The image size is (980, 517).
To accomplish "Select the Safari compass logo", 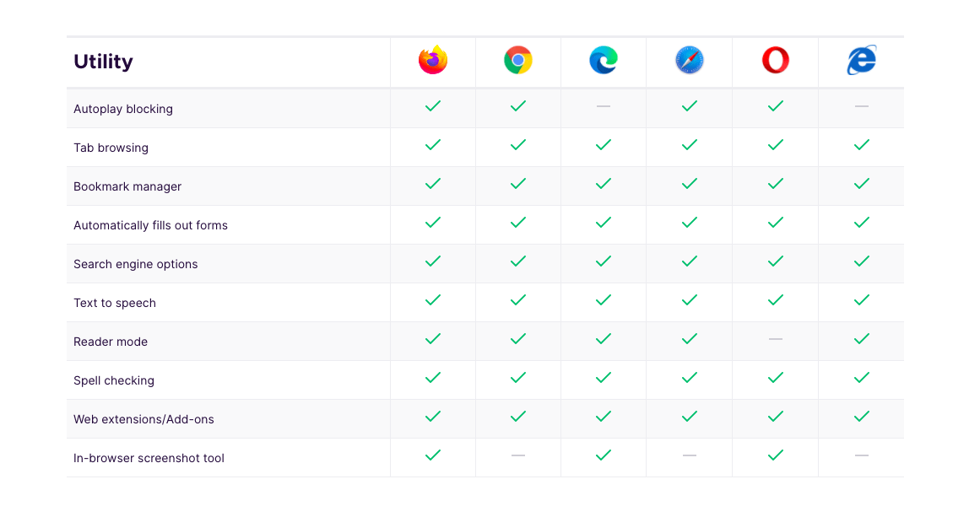I will click(x=690, y=60).
